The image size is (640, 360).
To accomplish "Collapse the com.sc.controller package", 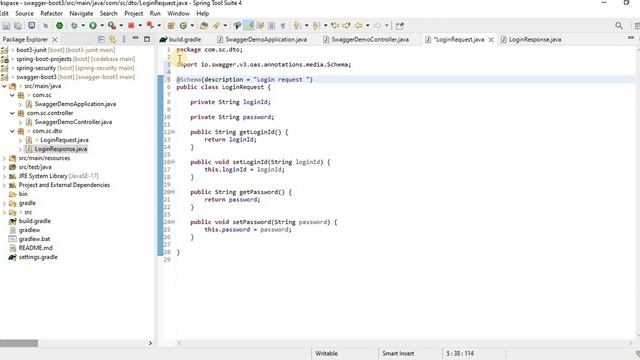I will coord(12,113).
